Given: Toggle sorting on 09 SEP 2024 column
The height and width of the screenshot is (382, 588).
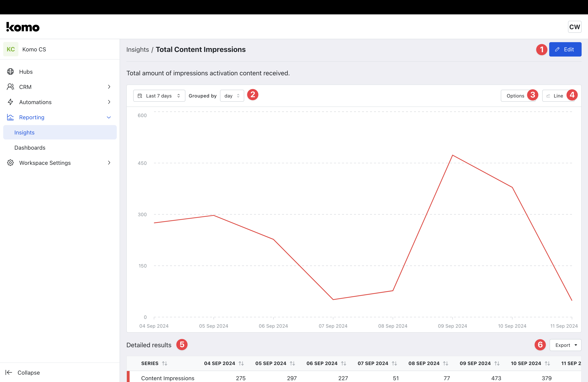Looking at the screenshot, I should tap(497, 363).
